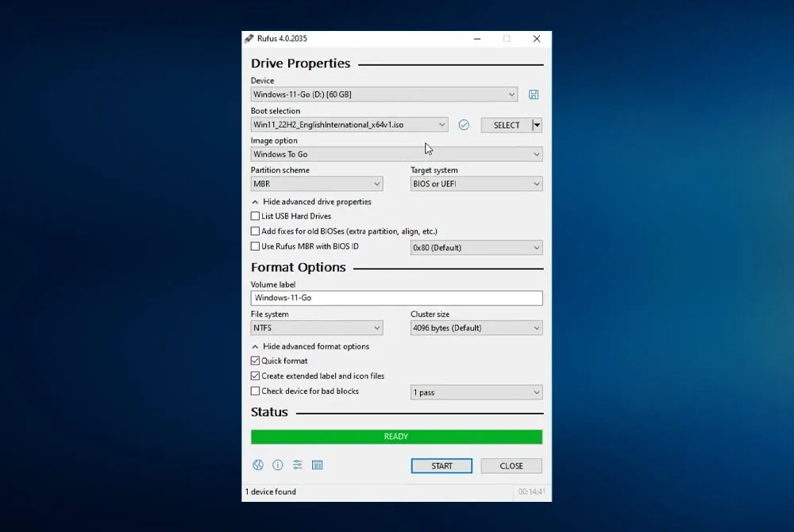This screenshot has width=794, height=532.
Task: Enable Check device for bad blocks
Action: 255,391
